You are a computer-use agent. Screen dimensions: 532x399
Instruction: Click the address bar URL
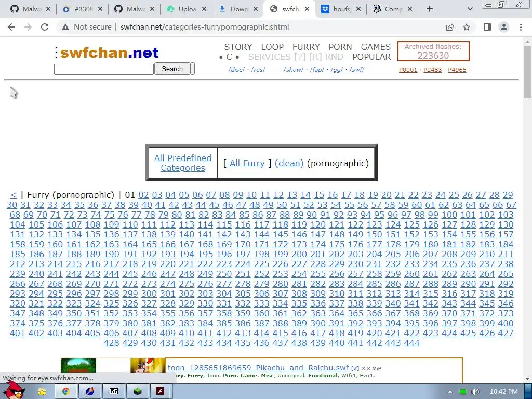(x=205, y=27)
